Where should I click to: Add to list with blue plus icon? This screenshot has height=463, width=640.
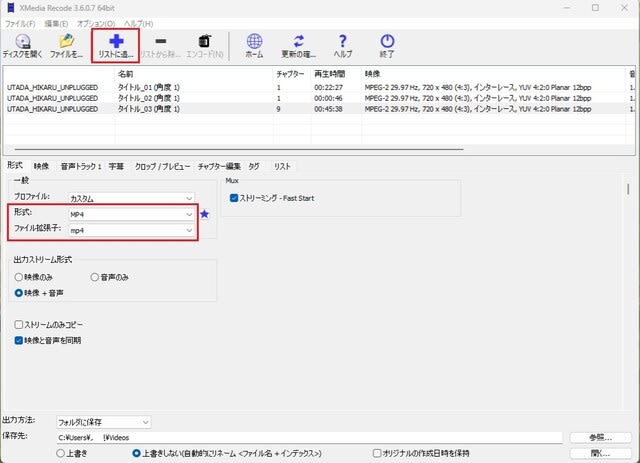(x=116, y=46)
